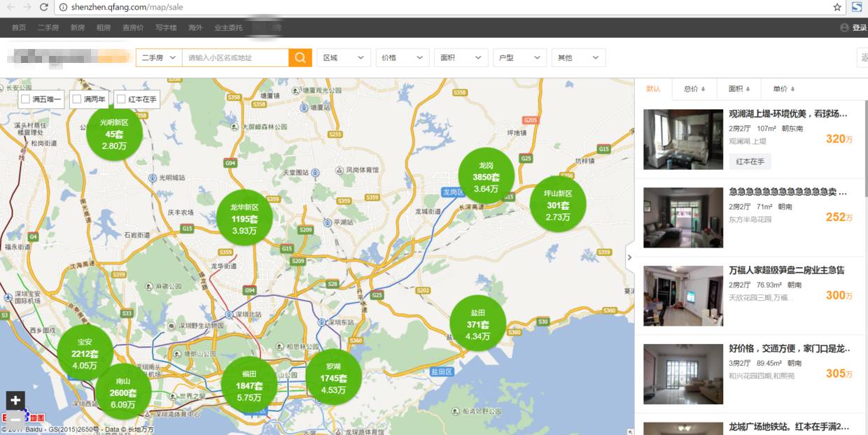
Task: Open 二手房 in top navigation
Action: (48, 27)
